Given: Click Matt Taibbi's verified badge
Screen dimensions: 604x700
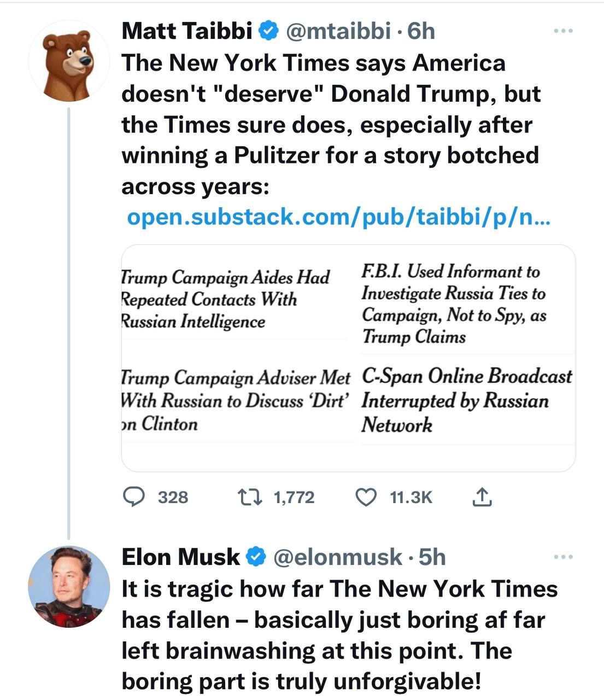Looking at the screenshot, I should (x=269, y=31).
